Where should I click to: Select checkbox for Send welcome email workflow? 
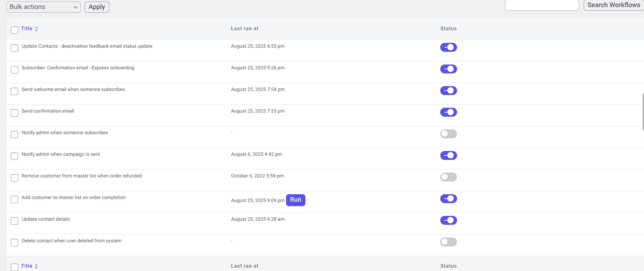15,91
